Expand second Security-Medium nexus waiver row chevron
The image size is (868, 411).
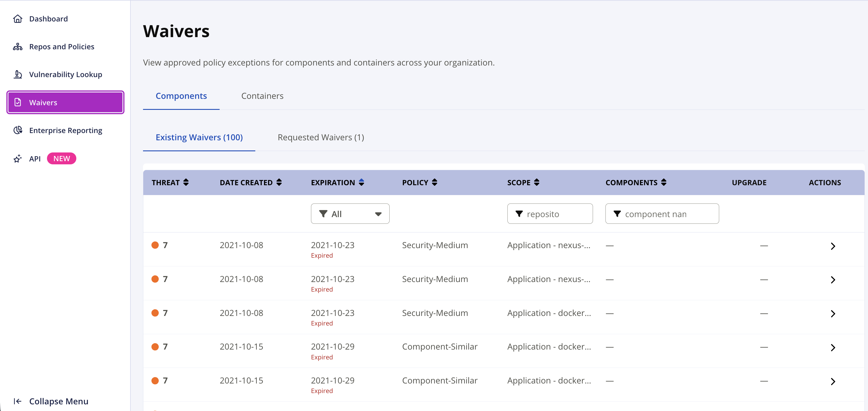(x=833, y=280)
